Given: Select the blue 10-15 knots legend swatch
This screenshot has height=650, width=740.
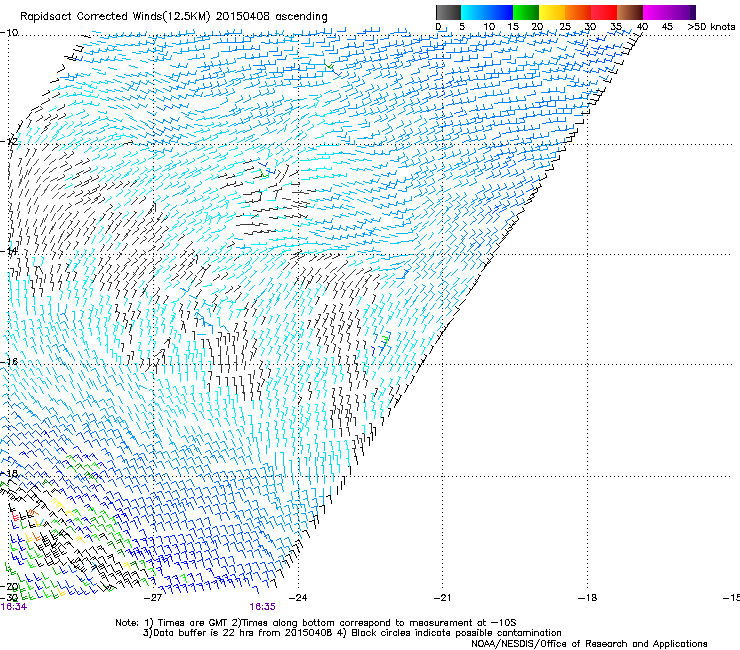Looking at the screenshot, I should [x=500, y=12].
